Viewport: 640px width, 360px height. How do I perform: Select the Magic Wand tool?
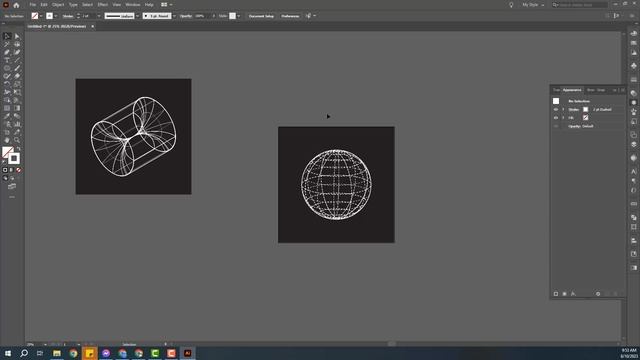point(7,44)
